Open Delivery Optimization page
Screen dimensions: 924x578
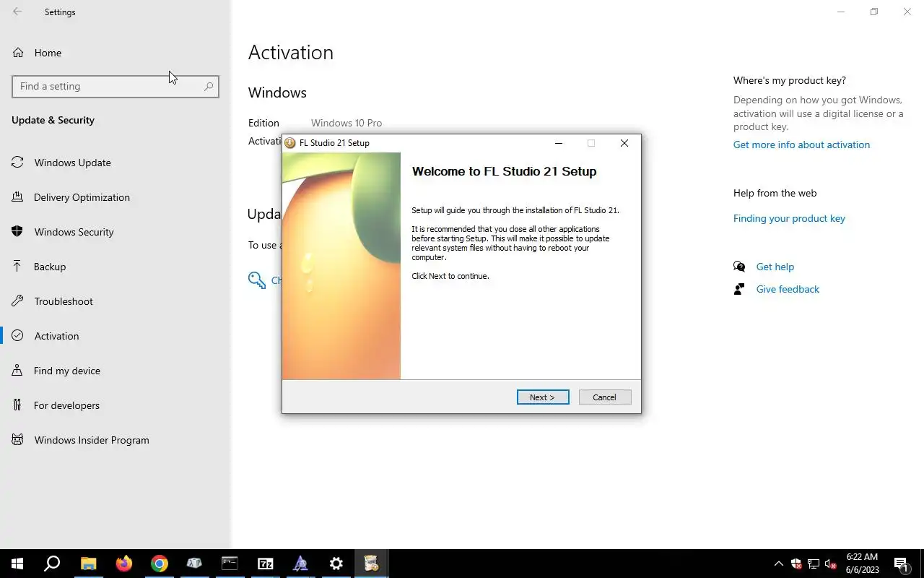[115, 197]
